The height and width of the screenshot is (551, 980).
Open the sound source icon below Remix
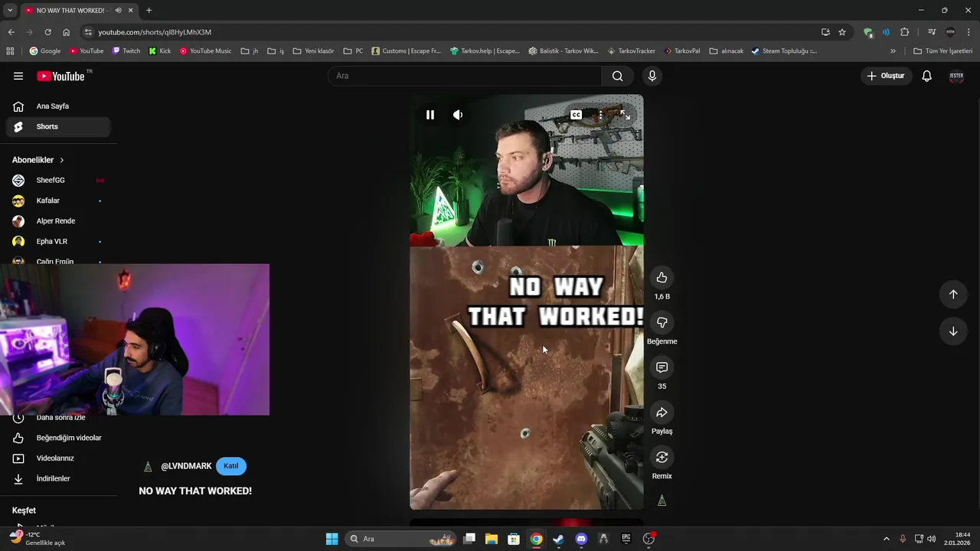[662, 500]
